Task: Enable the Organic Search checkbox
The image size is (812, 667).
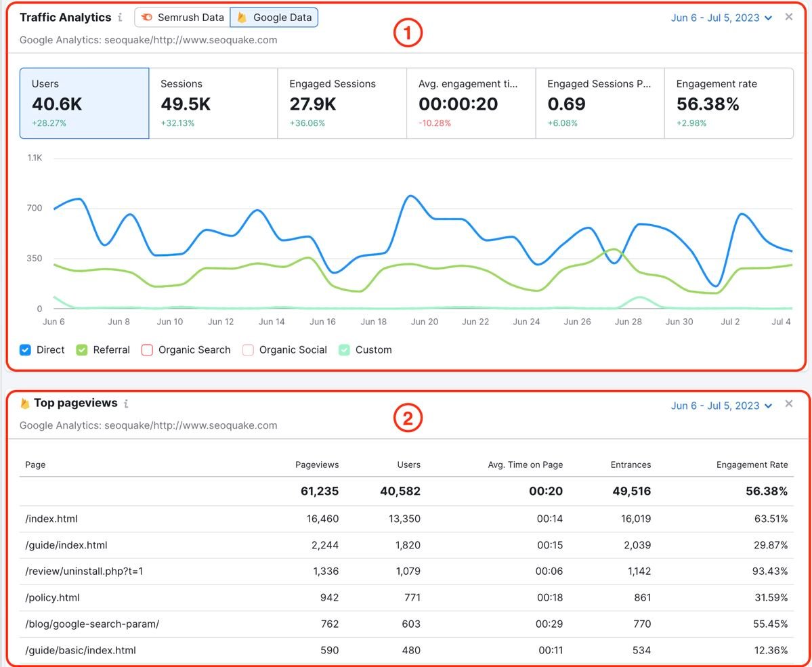Action: 147,350
